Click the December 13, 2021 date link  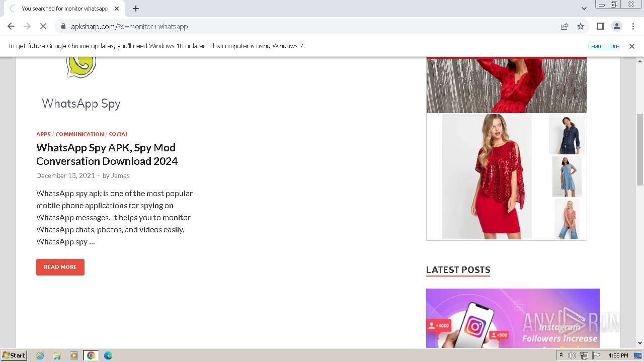click(x=65, y=175)
